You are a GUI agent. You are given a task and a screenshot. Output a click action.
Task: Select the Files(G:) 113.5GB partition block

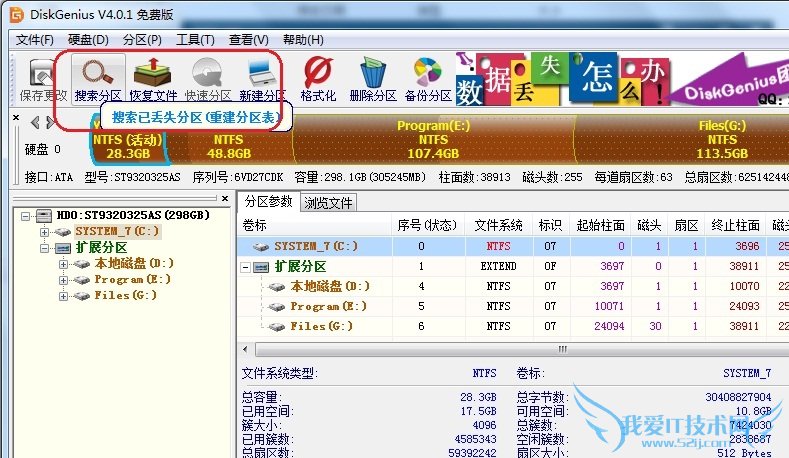681,139
